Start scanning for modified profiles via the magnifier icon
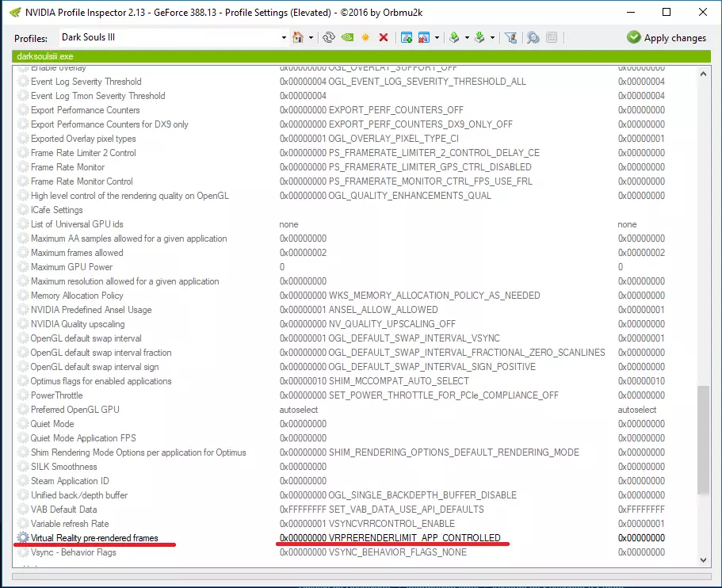The height and width of the screenshot is (588, 722). (x=533, y=37)
